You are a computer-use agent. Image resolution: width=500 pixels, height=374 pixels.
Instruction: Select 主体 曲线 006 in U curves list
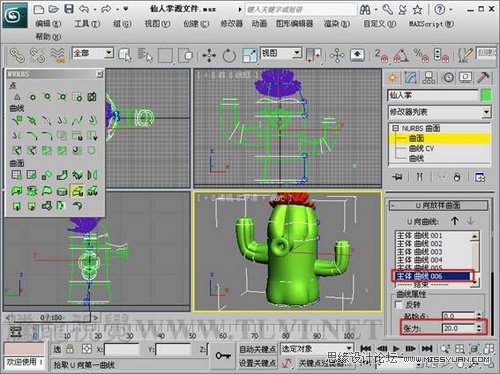coord(433,276)
